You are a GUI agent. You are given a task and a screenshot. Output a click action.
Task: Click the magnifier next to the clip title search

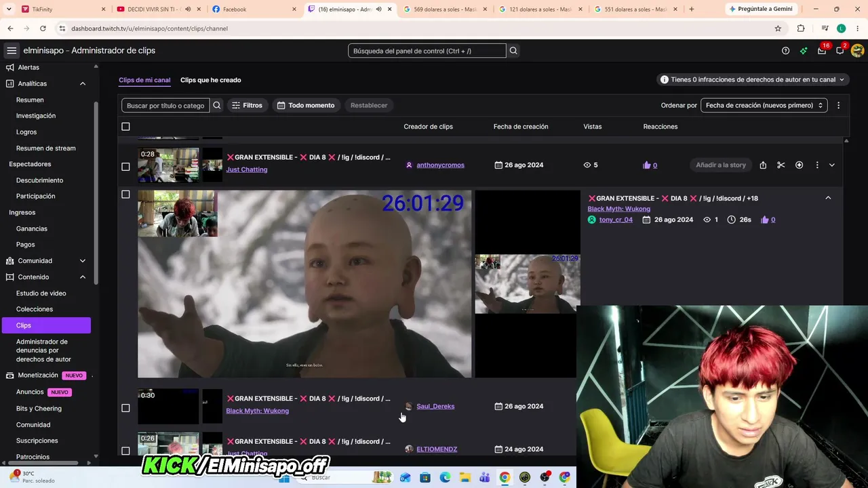pos(217,105)
